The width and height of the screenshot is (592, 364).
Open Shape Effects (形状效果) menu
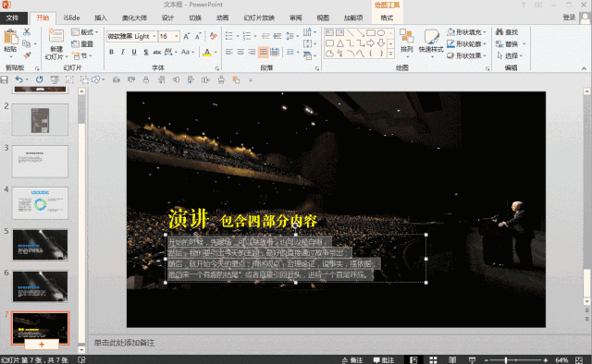[466, 55]
